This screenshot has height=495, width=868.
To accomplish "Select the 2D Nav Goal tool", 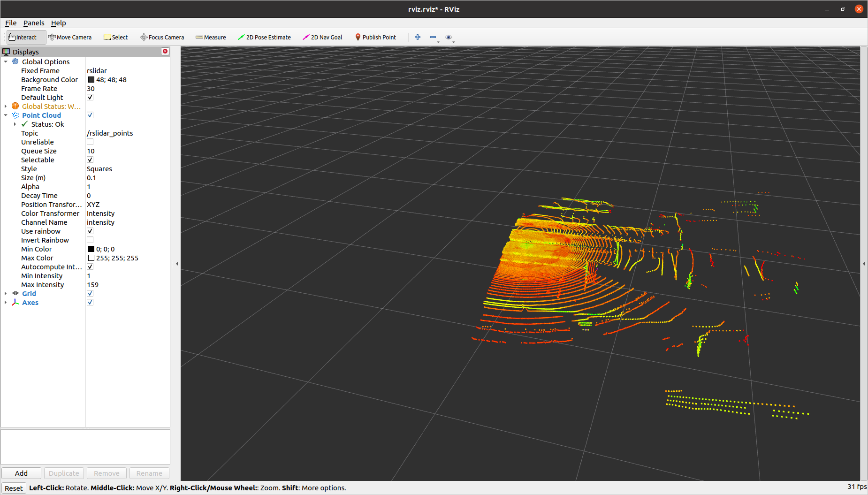I will pyautogui.click(x=322, y=37).
